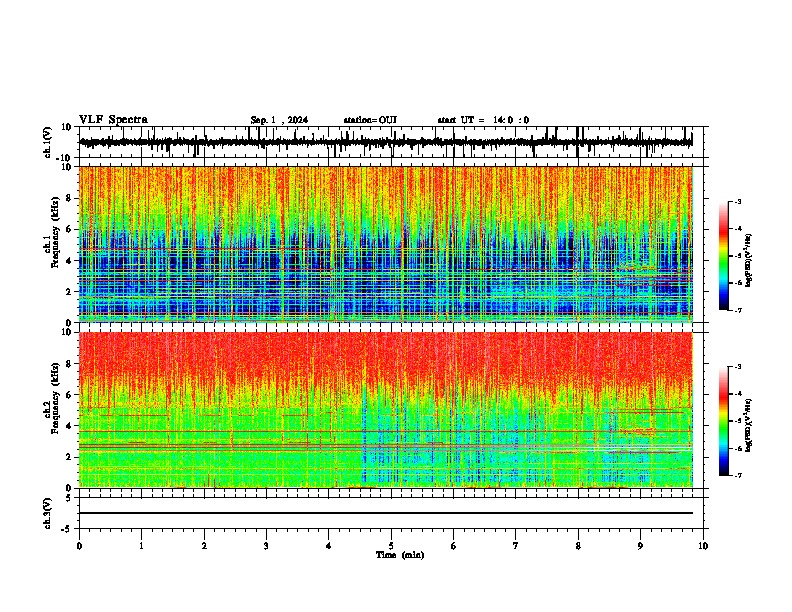The image size is (792, 612).
Task: Click the time axis tick label "7"
Action: pyautogui.click(x=516, y=546)
